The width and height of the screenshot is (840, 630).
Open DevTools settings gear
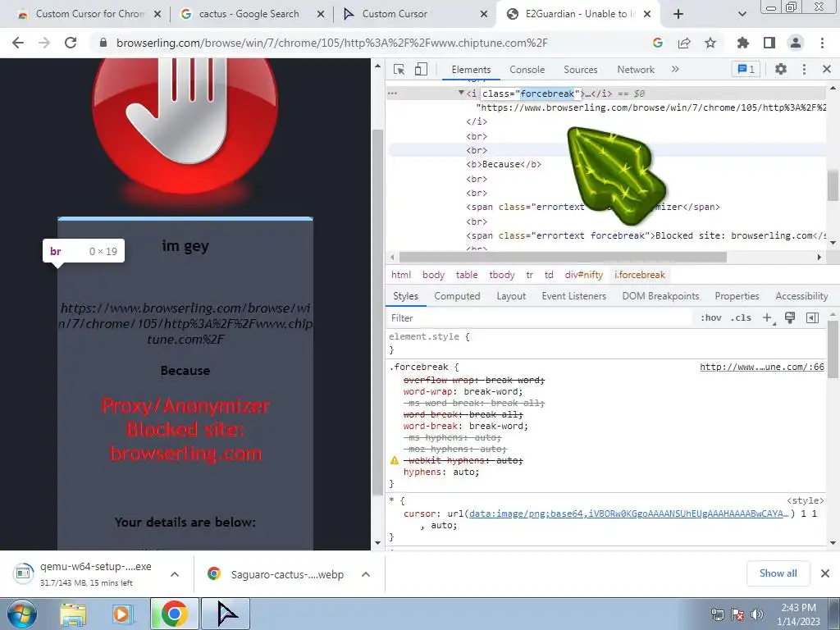781,69
